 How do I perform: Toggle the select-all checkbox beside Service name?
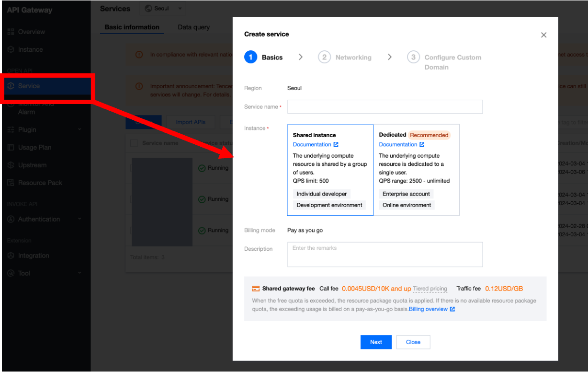click(134, 143)
